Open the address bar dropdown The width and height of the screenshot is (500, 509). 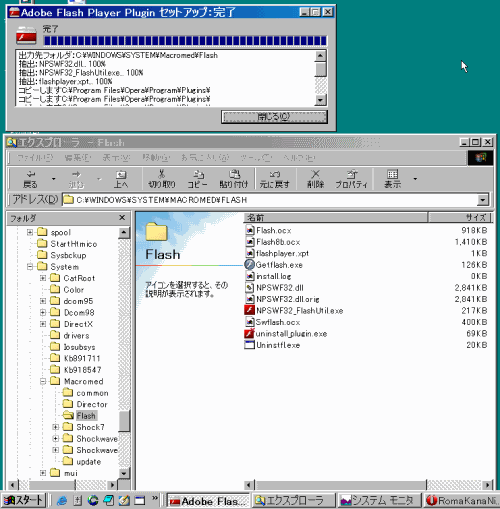[x=482, y=200]
